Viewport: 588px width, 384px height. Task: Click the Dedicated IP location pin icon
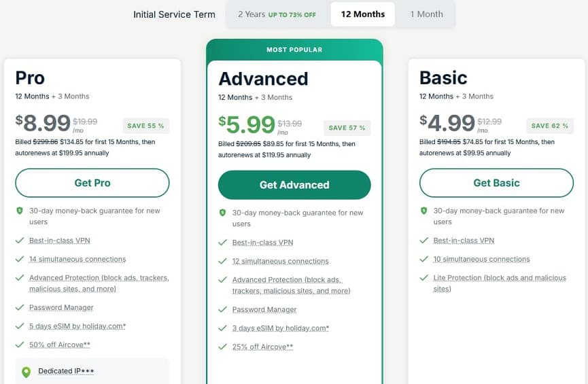26,372
